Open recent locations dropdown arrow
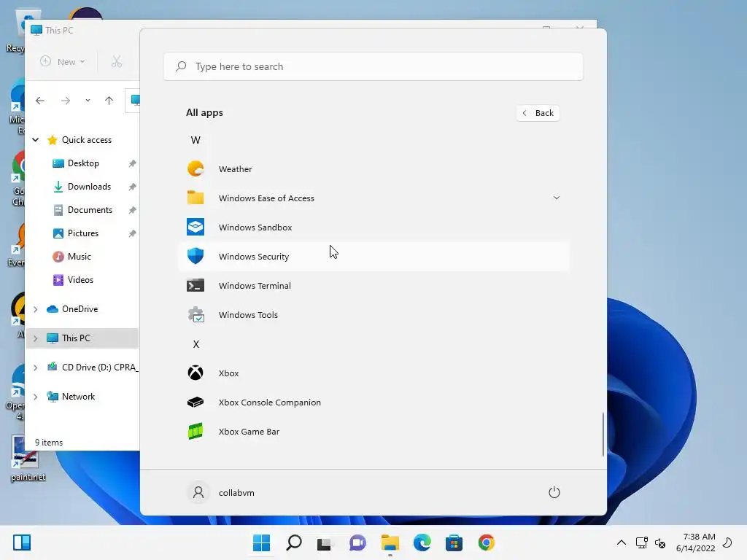 (88, 101)
